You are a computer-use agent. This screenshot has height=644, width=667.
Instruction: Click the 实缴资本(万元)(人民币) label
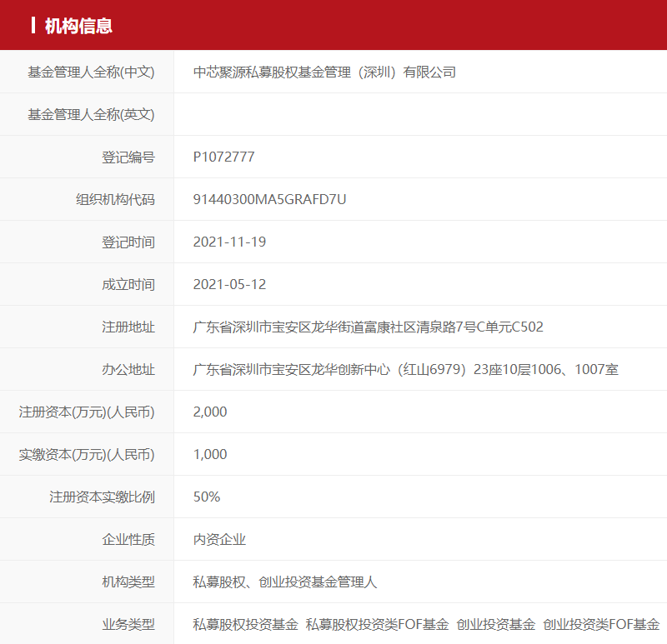87,454
